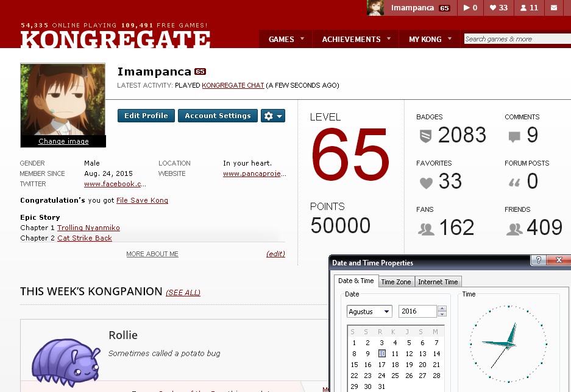Expand the My Kong dropdown arrow
This screenshot has height=392, width=571.
[x=450, y=38]
